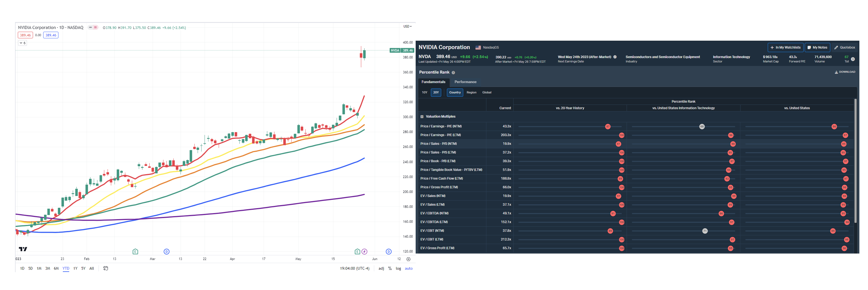Expand the collapsed 6 indicators legend
This screenshot has width=868, height=290.
[x=22, y=43]
